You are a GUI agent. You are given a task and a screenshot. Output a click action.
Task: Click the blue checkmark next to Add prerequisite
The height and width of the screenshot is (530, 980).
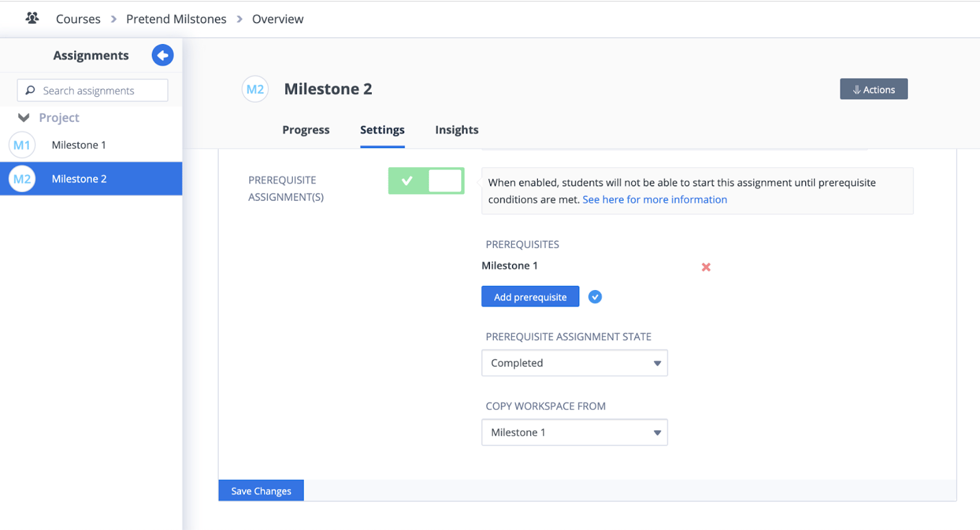pos(595,296)
